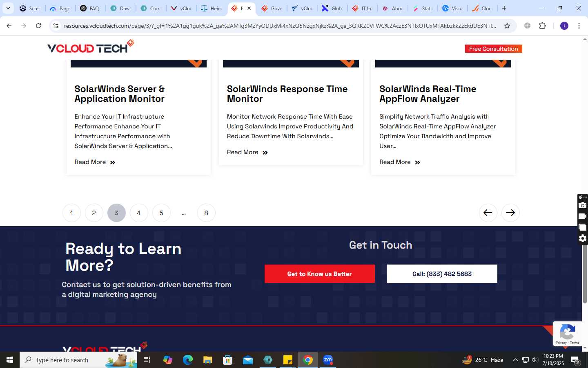Viewport: 588px width, 368px height.
Task: Open the browser extensions puzzle icon
Action: 542,26
